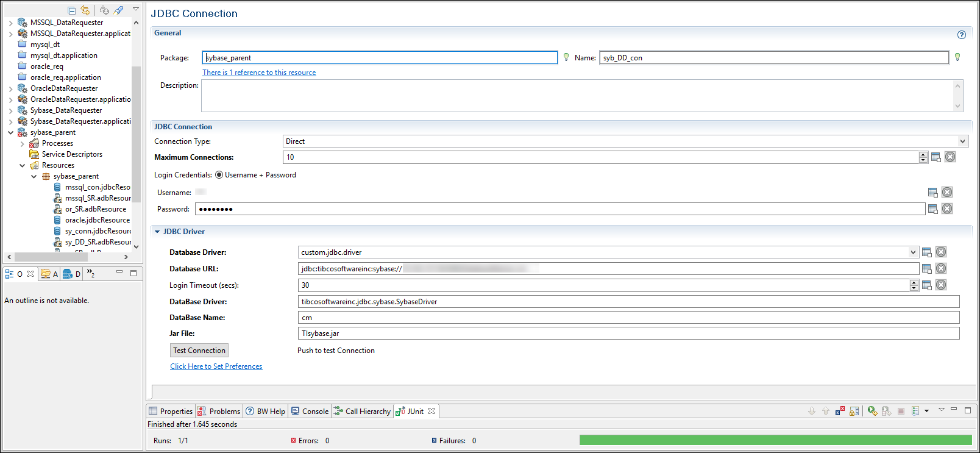Expand the OracleDataRequester project node
Viewport: 980px width, 453px height.
click(x=10, y=88)
